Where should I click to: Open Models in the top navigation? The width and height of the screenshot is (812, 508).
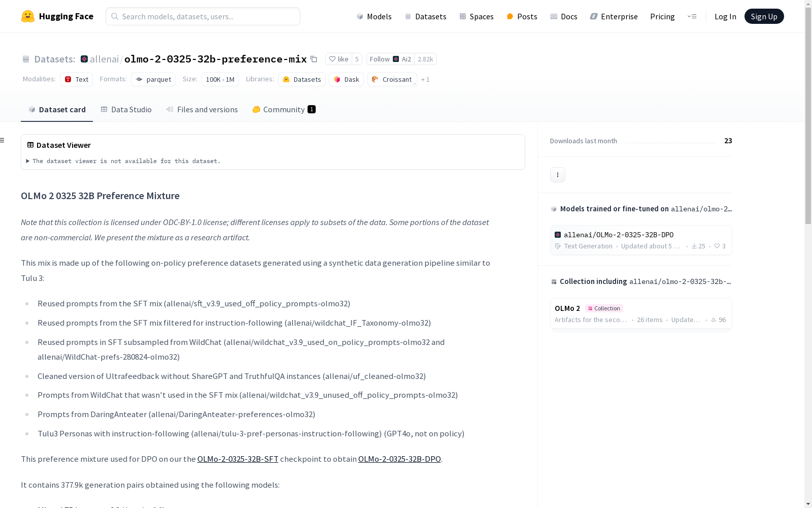[374, 16]
